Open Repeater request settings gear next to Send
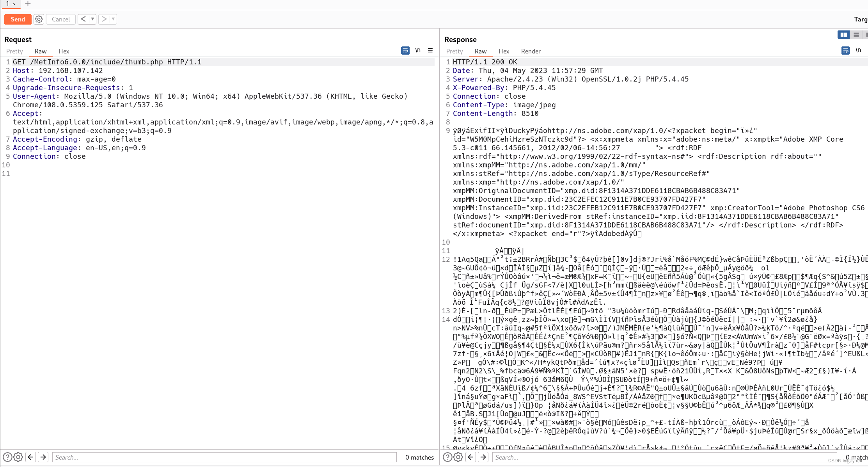This screenshot has height=467, width=868. 39,19
